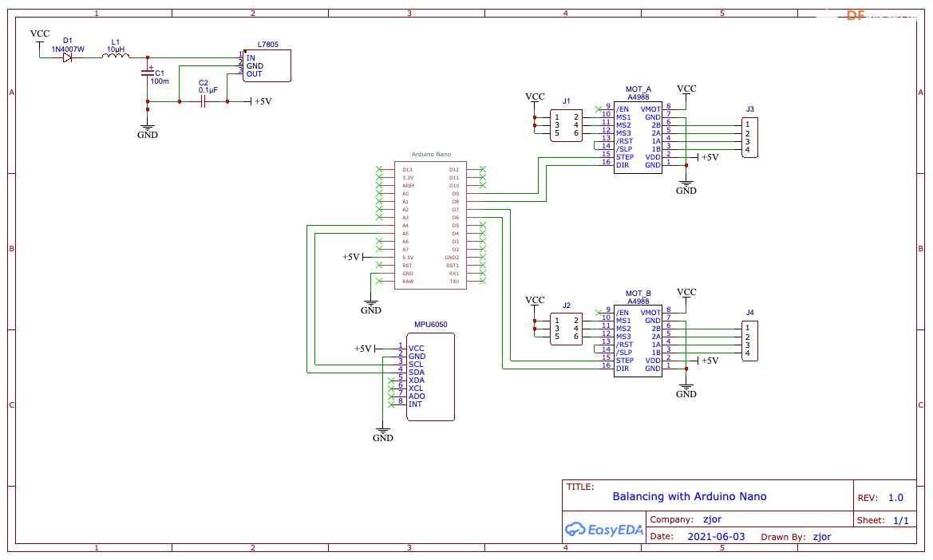This screenshot has height=560, width=933.
Task: Click the J2 six-pin header
Action: [566, 329]
